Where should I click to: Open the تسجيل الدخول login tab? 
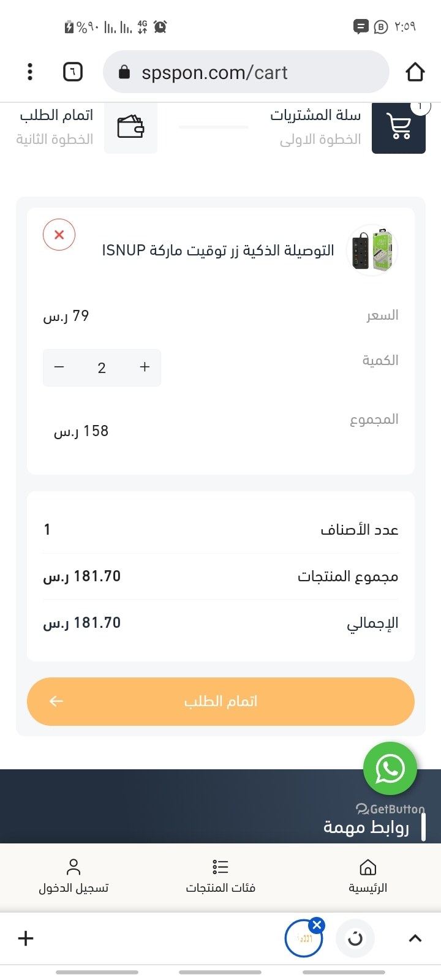(73, 876)
